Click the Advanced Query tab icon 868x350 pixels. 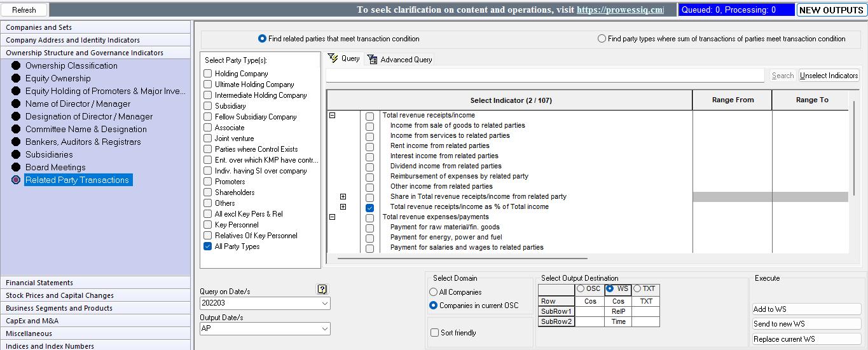[373, 60]
